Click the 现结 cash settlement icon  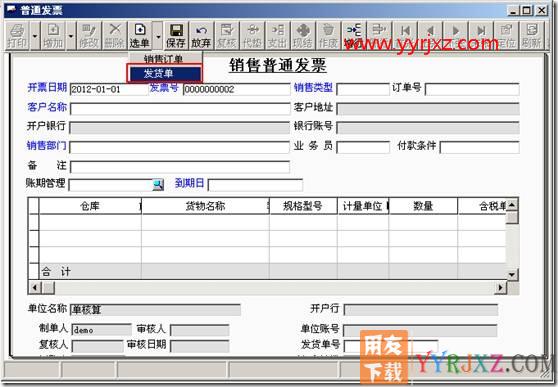point(303,35)
